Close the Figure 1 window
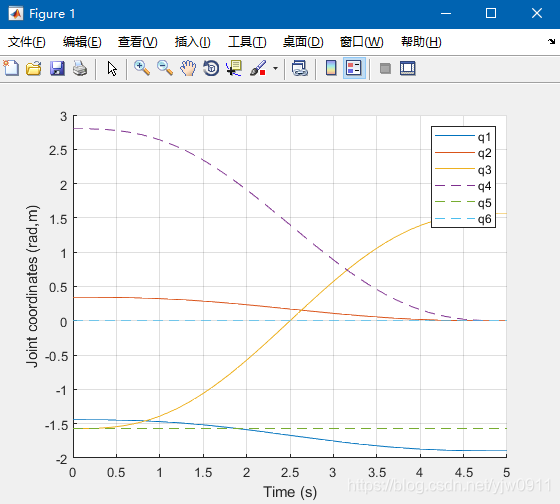 [x=537, y=14]
